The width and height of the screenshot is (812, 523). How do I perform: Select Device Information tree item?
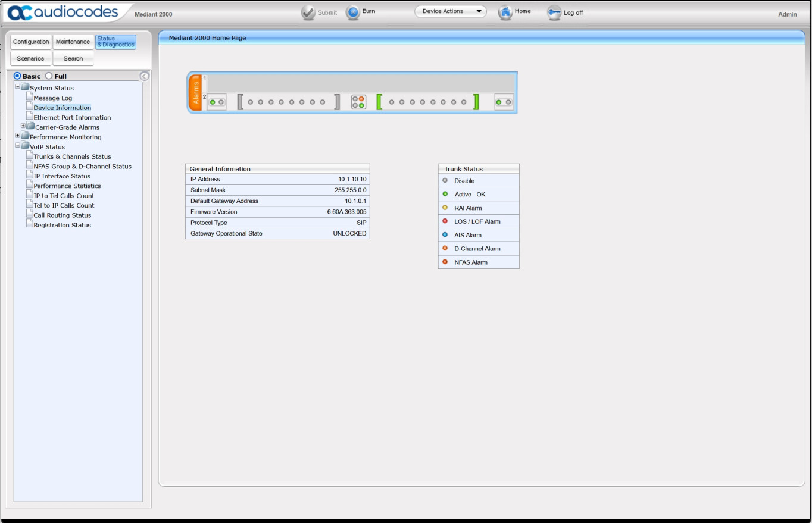[x=63, y=108]
